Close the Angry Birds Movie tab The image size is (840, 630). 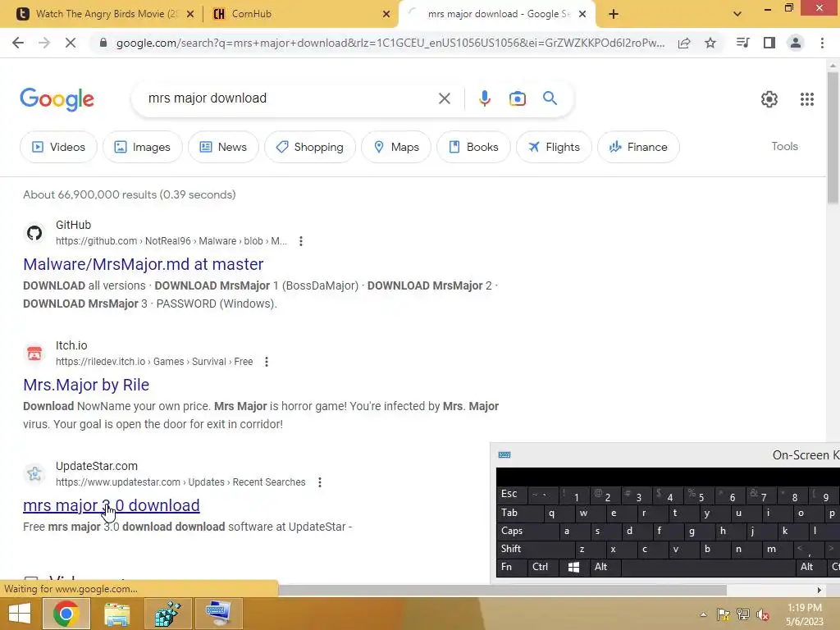(x=189, y=14)
